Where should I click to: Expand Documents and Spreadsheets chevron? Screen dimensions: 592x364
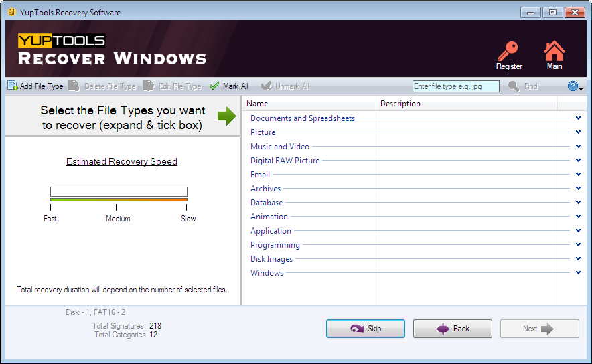(578, 118)
